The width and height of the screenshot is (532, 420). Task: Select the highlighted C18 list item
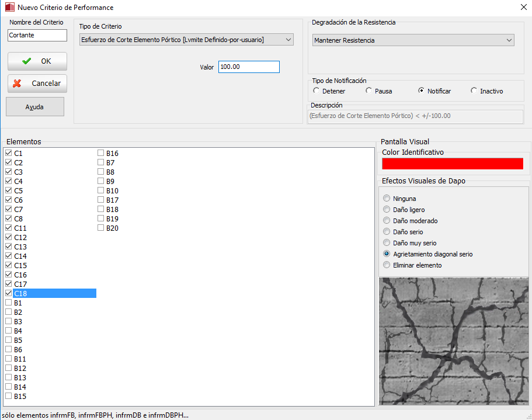point(54,293)
